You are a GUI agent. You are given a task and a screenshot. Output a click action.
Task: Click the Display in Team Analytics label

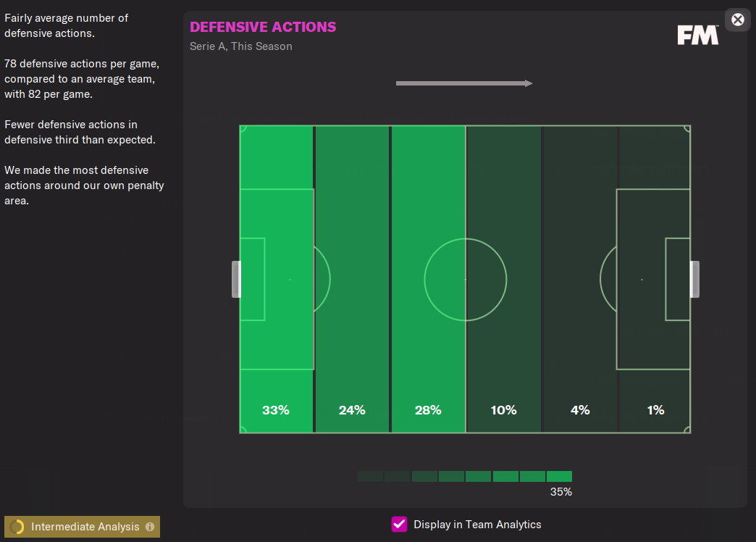pos(477,525)
